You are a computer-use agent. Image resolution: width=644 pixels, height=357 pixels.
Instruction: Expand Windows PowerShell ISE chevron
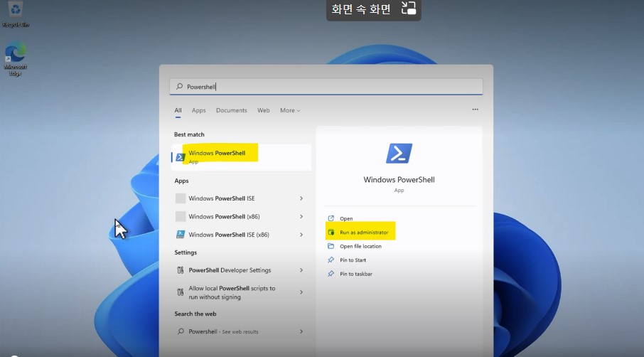pos(301,198)
